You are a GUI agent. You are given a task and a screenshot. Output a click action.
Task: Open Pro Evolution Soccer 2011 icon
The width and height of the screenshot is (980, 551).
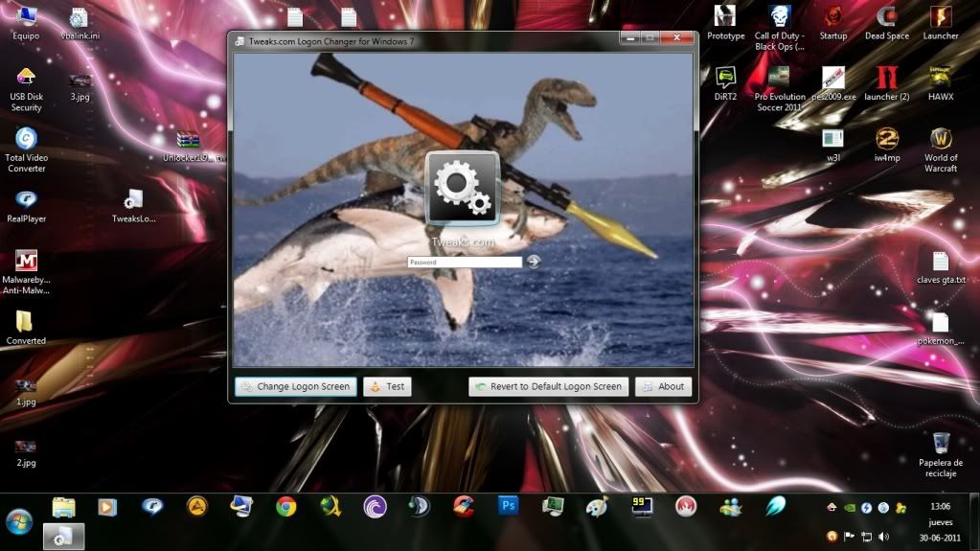click(x=780, y=89)
